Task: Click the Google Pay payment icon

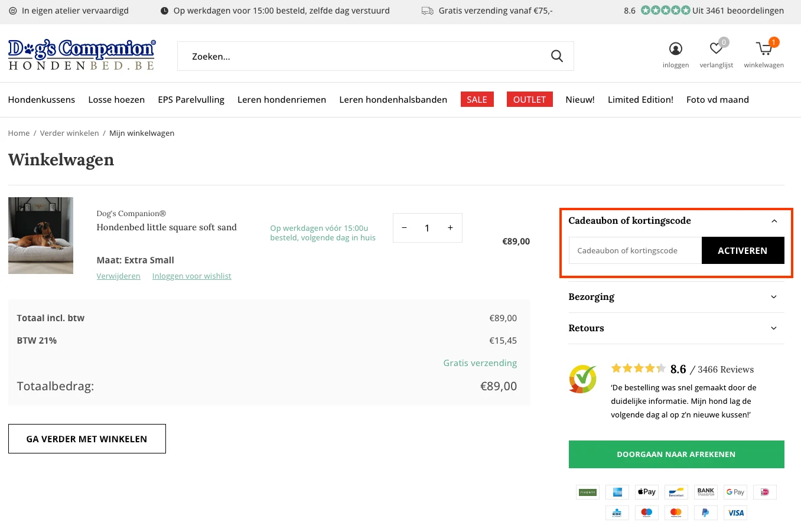Action: [735, 492]
